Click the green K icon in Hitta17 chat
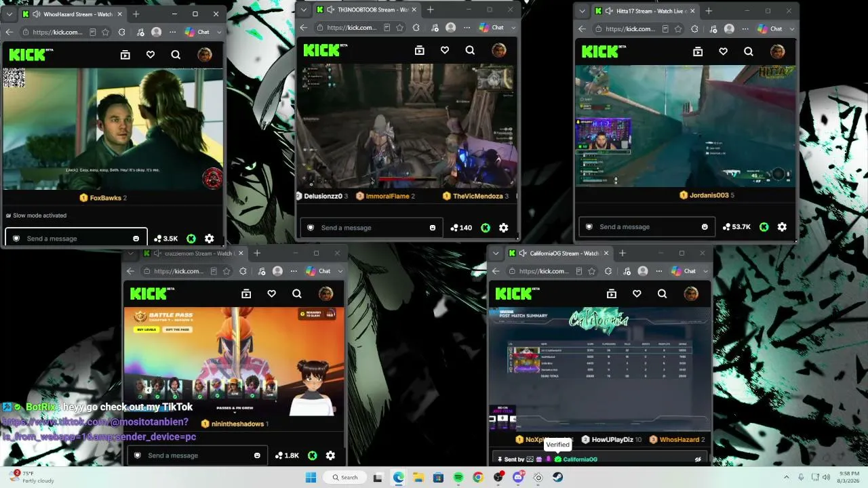The width and height of the screenshot is (868, 488). (x=764, y=227)
